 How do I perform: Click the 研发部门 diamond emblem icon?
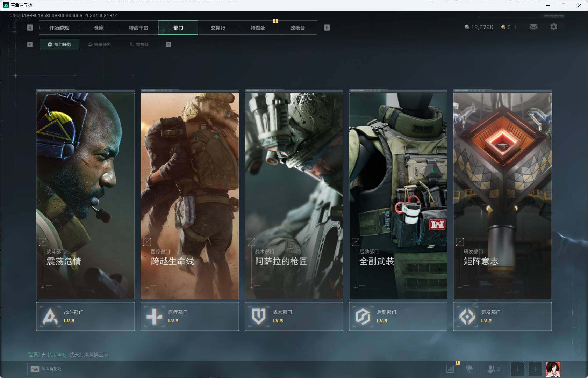coord(467,317)
